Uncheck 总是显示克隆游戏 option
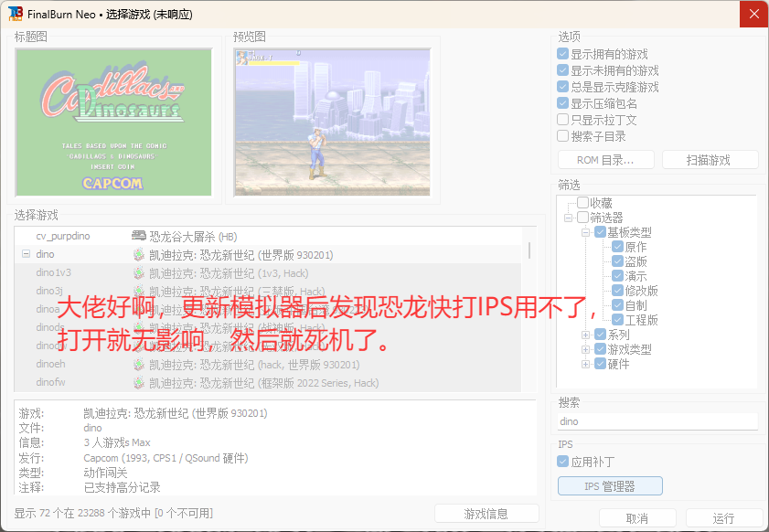Image resolution: width=769 pixels, height=532 pixels. coord(563,87)
